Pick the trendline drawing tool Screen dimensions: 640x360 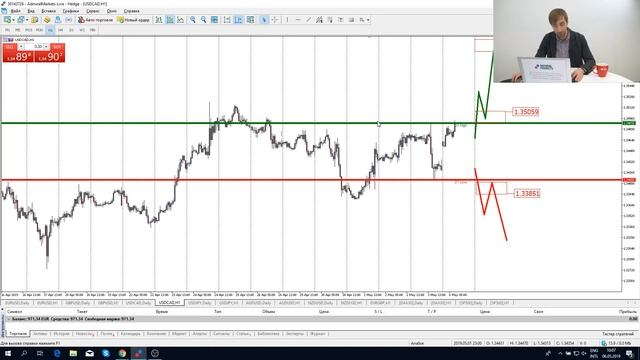pos(309,20)
